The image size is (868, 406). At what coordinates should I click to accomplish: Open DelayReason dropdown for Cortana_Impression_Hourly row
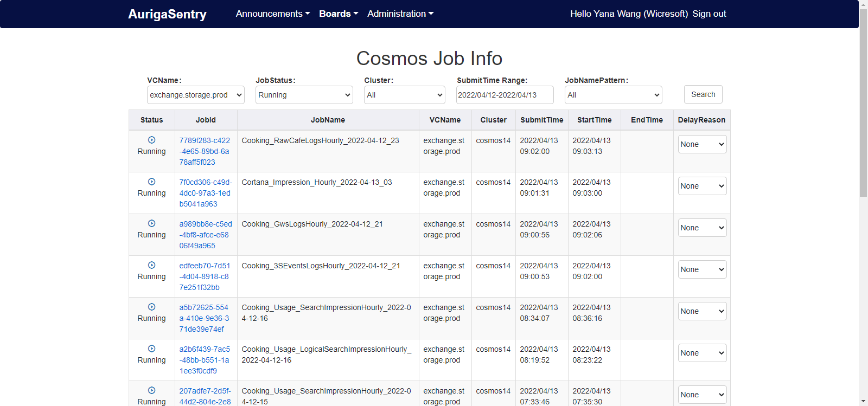pos(702,186)
